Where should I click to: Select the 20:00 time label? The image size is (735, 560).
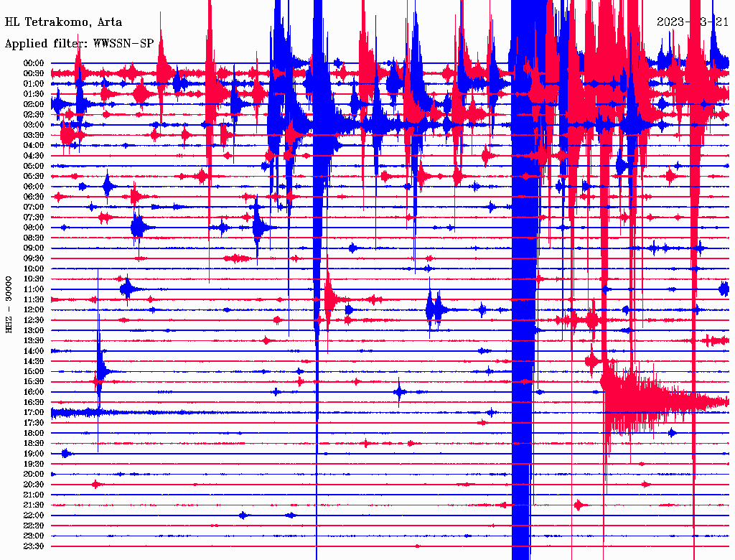[34, 475]
